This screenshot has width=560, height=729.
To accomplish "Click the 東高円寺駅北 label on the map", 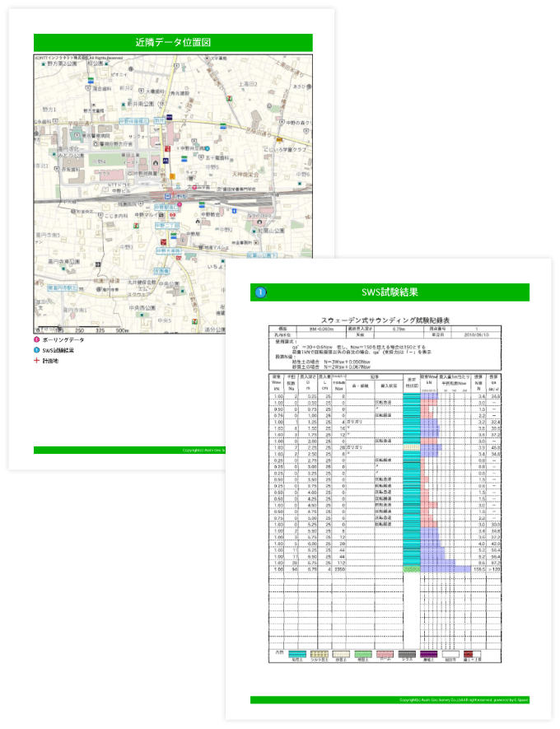I will (x=61, y=287).
